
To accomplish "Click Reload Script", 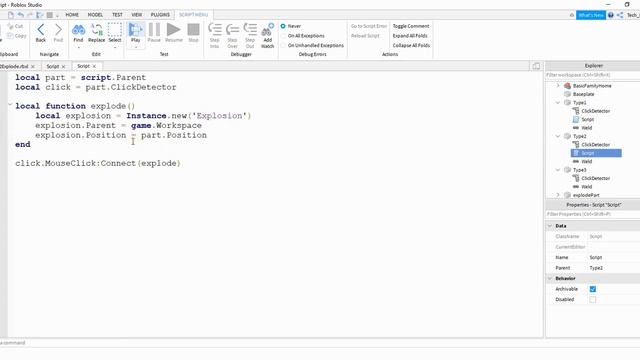I will click(365, 36).
